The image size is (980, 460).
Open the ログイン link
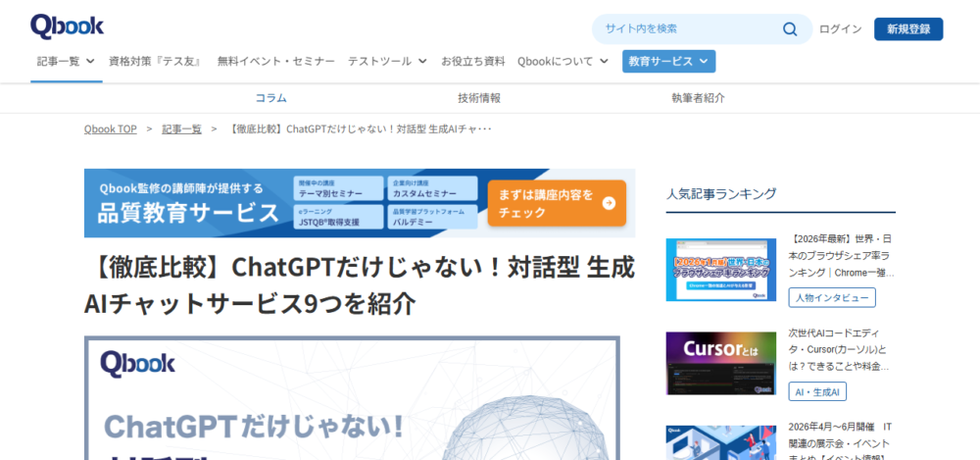840,28
